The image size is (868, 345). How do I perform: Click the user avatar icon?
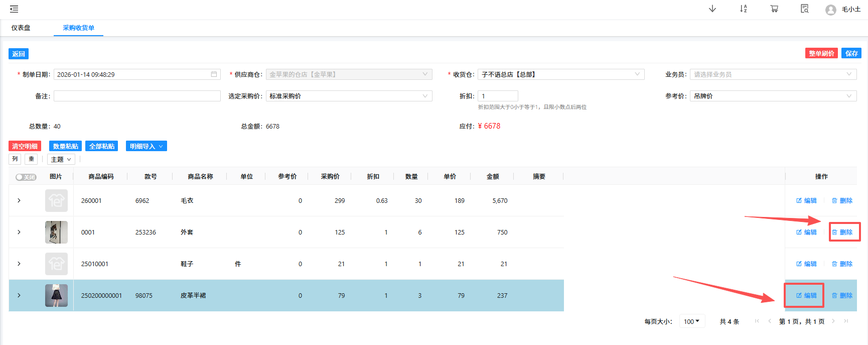coord(831,10)
